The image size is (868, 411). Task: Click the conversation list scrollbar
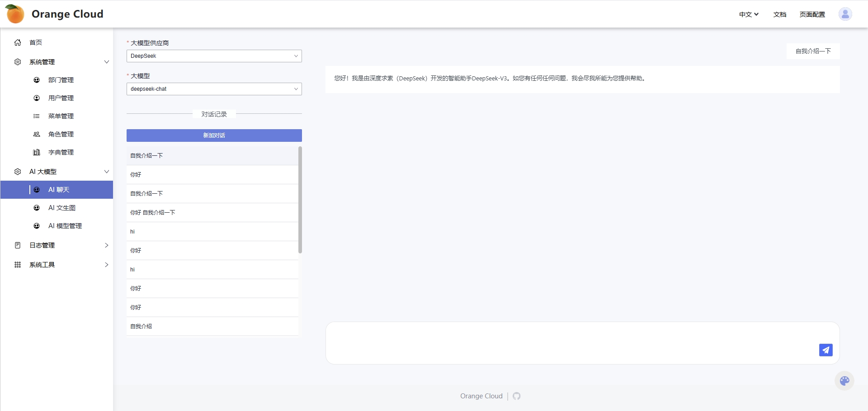(x=300, y=200)
